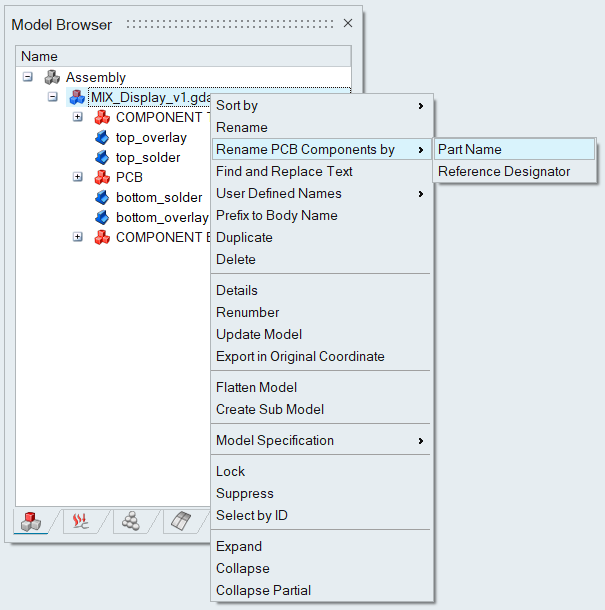This screenshot has width=605, height=610.
Task: Click the top_solder blue body icon
Action: pyautogui.click(x=102, y=158)
